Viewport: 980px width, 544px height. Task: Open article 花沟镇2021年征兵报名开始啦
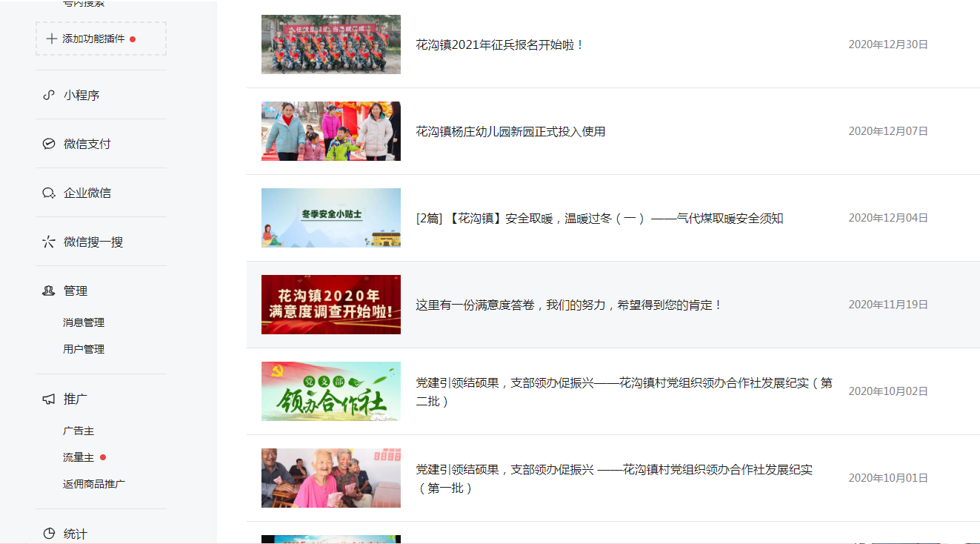click(500, 44)
